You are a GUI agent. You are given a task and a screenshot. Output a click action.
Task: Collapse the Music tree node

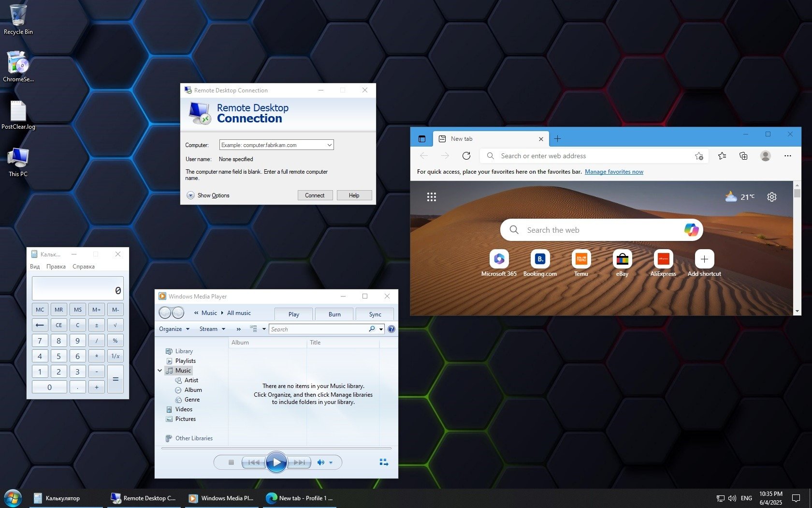point(160,371)
